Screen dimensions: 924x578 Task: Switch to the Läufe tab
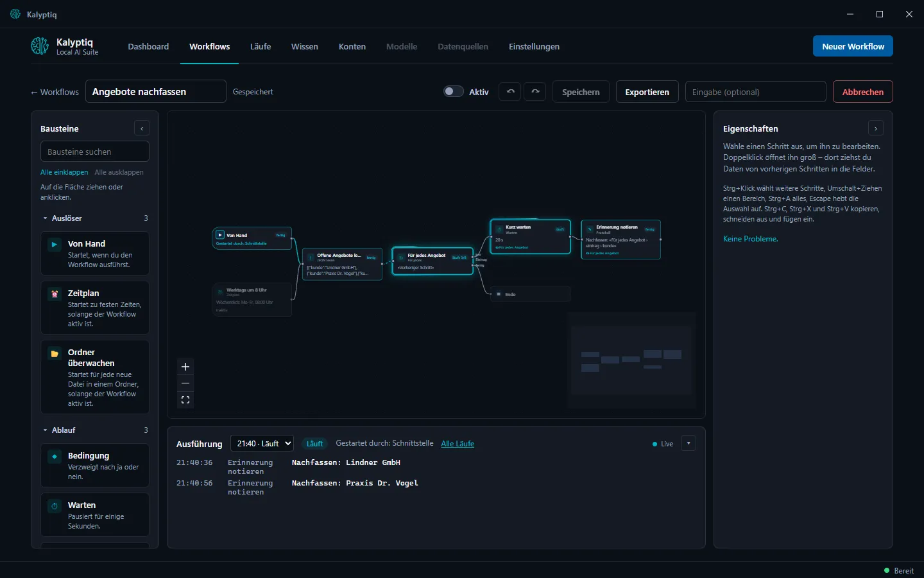click(x=261, y=46)
